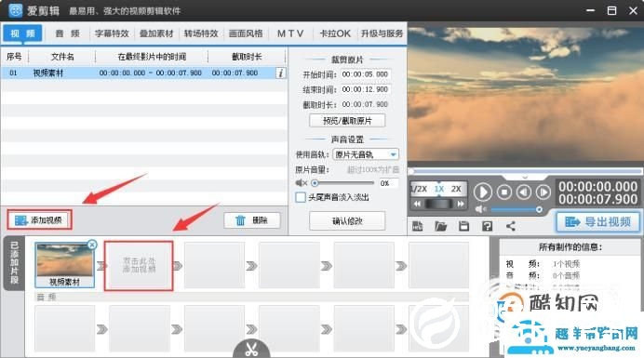Set playback speed to 1X

pyautogui.click(x=439, y=189)
